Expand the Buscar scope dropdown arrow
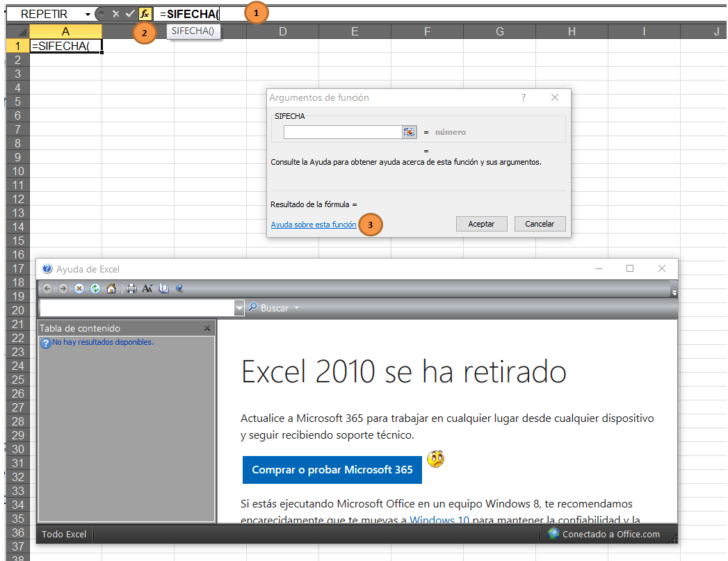728x561 pixels. (x=297, y=308)
